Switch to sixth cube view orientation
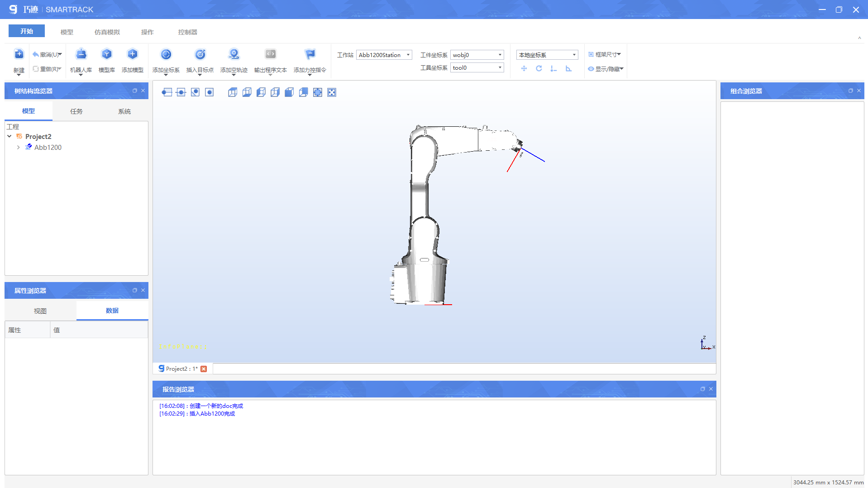 (304, 92)
